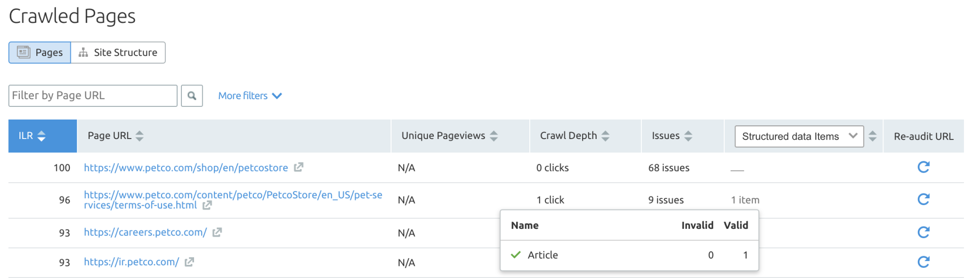
Task: Expand More filters options
Action: (250, 96)
